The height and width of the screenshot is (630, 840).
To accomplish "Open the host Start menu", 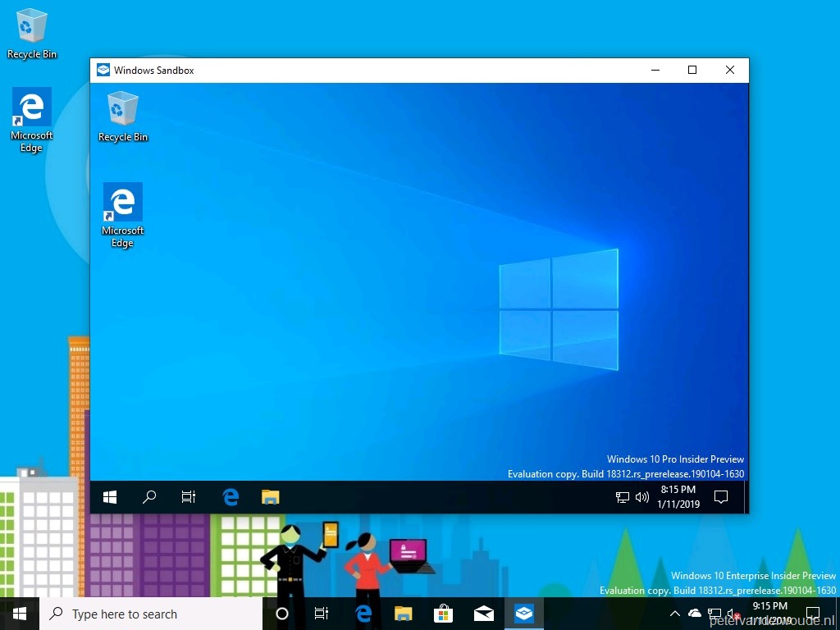I will point(18,614).
